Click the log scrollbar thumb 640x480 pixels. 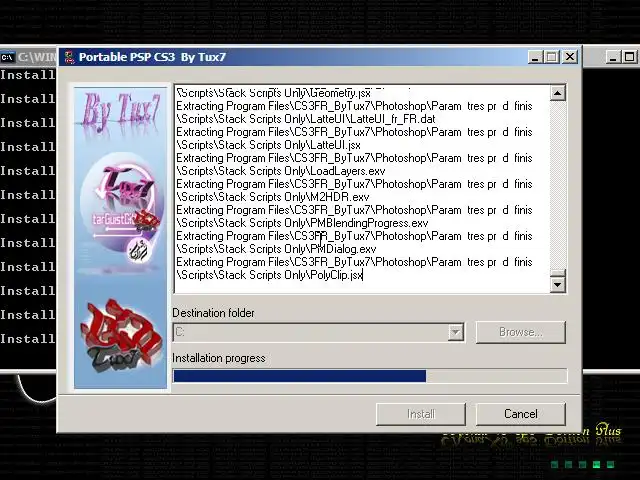[x=558, y=272]
